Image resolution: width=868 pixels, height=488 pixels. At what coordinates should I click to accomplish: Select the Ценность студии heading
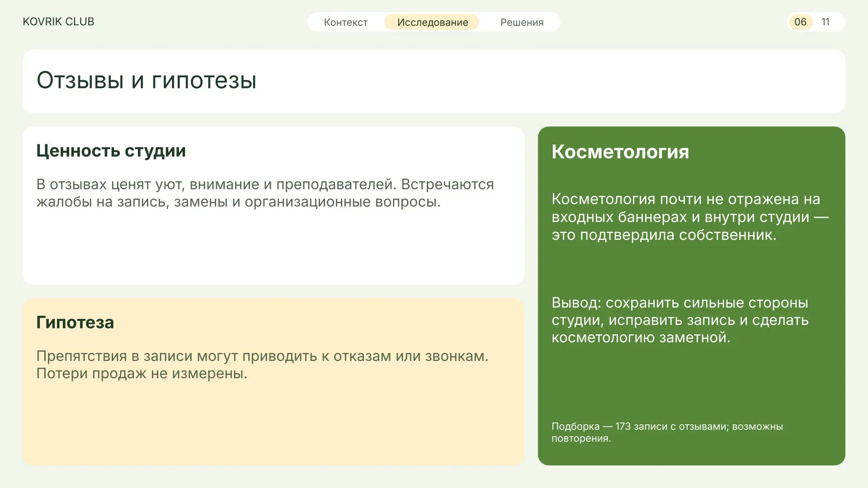tap(111, 150)
